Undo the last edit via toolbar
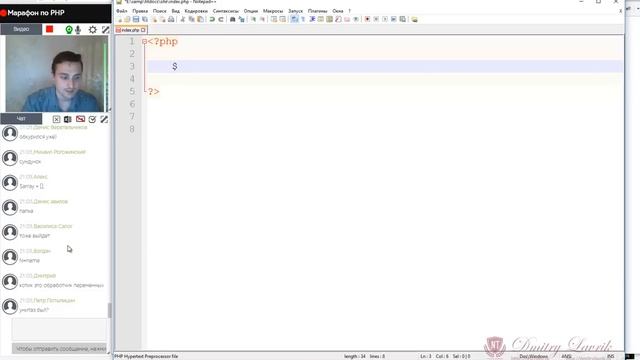 [212, 19]
